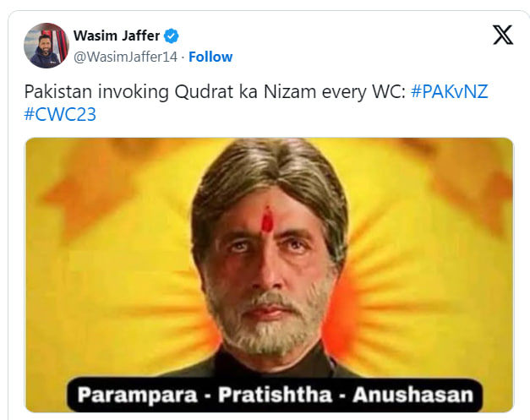This screenshot has height=420, width=530.
Task: Open the X logo link
Action: [x=503, y=35]
